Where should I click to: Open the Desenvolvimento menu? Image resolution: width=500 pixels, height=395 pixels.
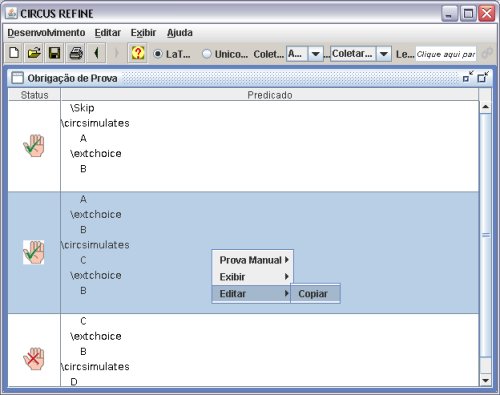pyautogui.click(x=46, y=33)
